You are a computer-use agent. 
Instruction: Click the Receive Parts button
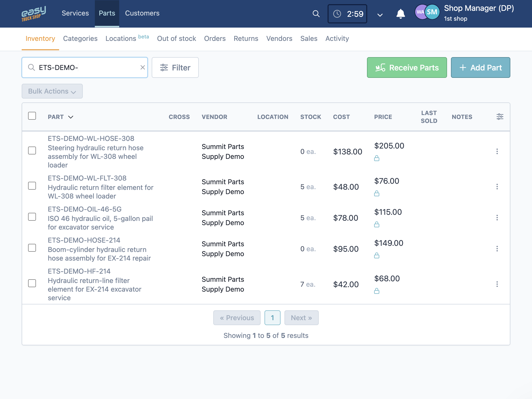pyautogui.click(x=407, y=67)
